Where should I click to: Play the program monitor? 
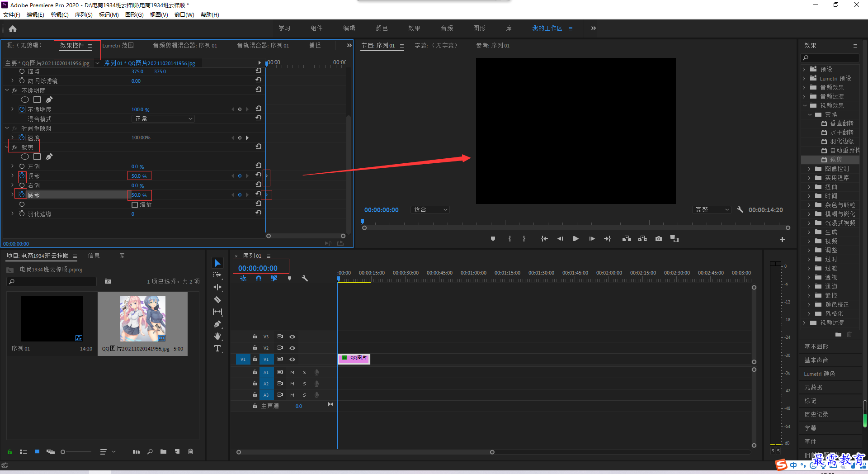click(576, 239)
